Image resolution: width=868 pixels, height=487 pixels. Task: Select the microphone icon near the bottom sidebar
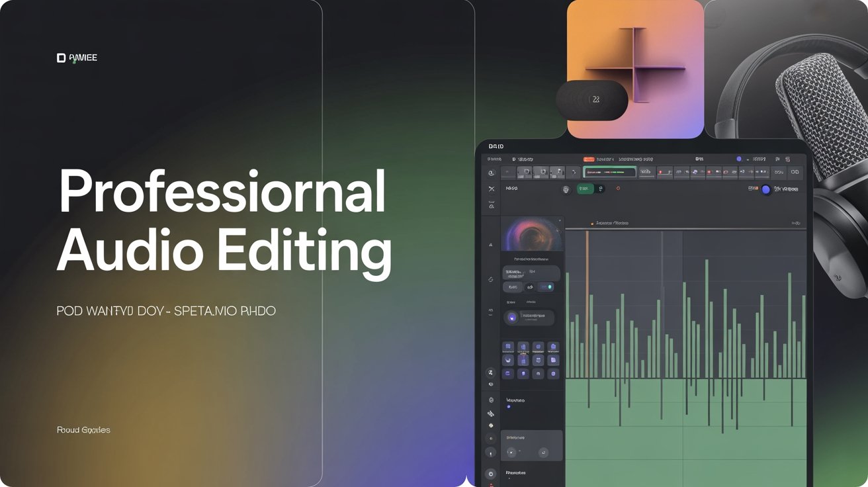pyautogui.click(x=490, y=452)
